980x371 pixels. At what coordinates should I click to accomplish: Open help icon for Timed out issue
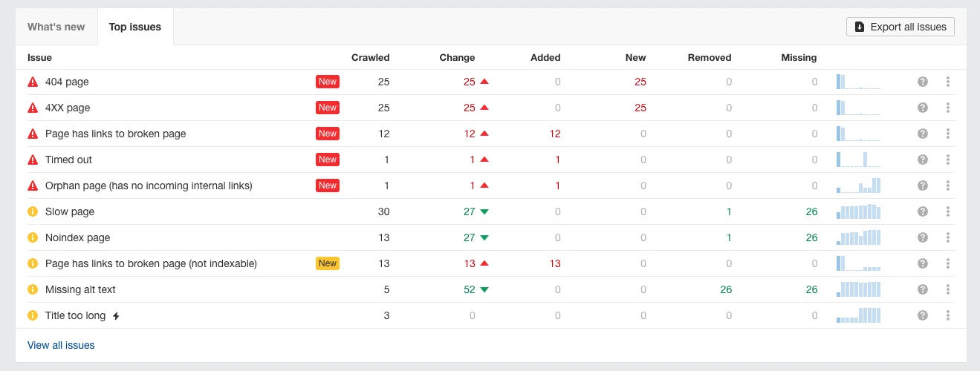[x=922, y=160]
